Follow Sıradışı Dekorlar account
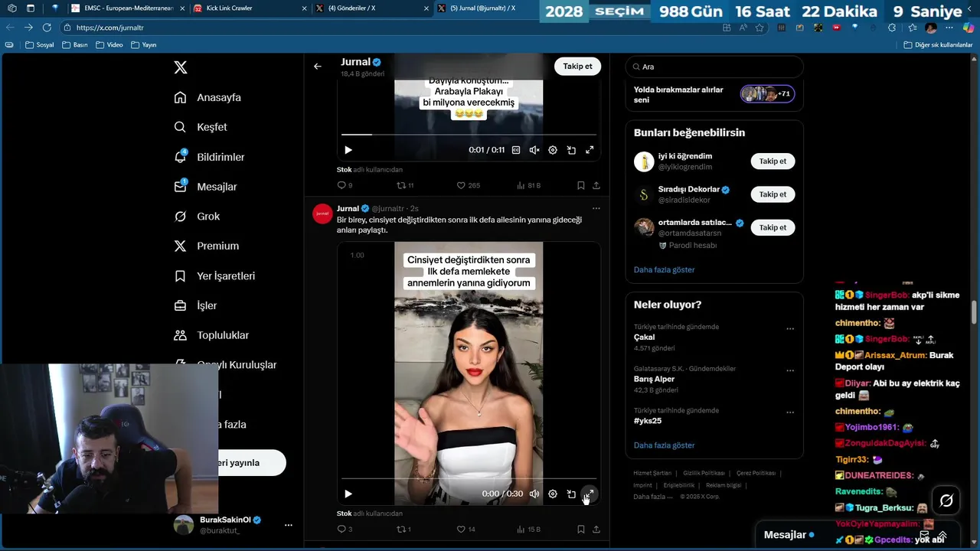 coord(773,194)
